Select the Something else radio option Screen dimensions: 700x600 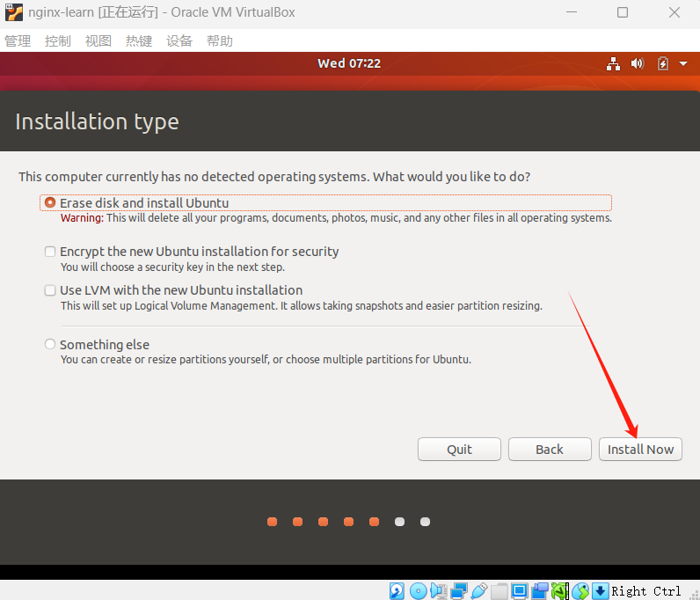(x=50, y=344)
